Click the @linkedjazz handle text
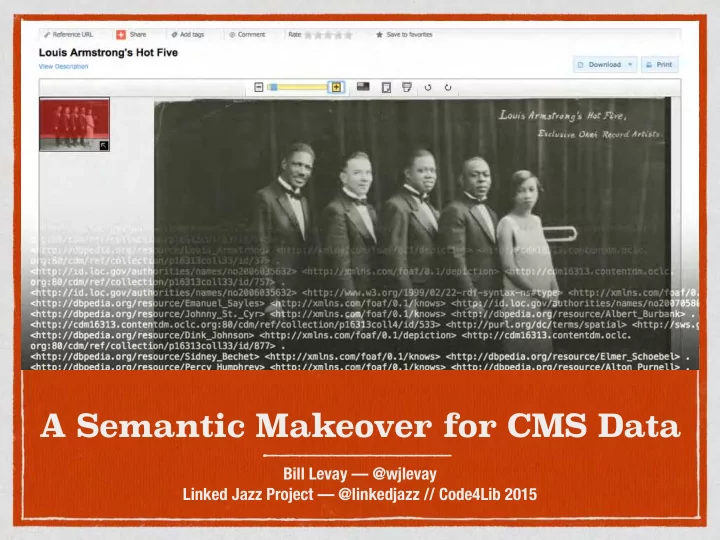Screen dimensions: 720x540 pyautogui.click(x=379, y=494)
